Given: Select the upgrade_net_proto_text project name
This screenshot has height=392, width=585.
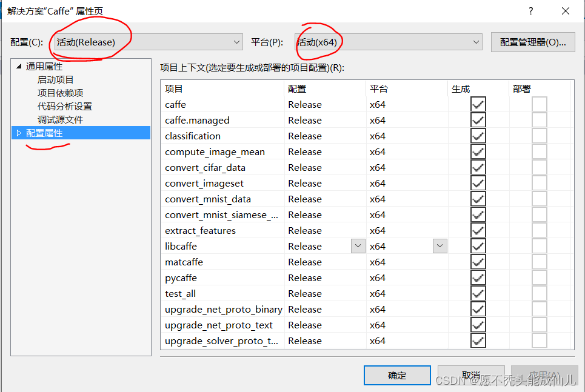Looking at the screenshot, I should pos(219,325).
